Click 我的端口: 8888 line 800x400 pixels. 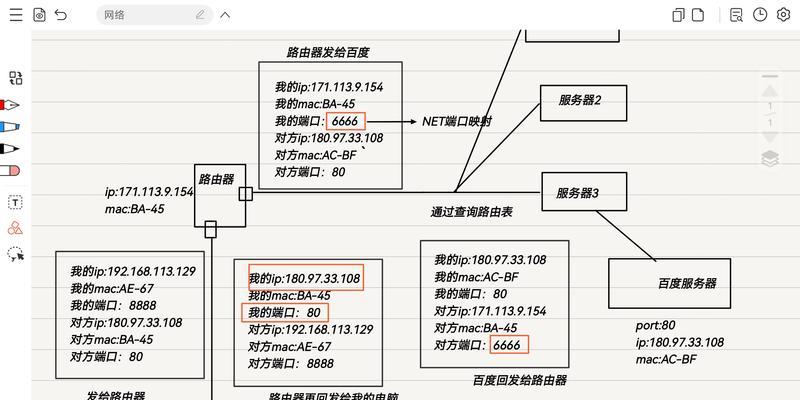tap(113, 306)
